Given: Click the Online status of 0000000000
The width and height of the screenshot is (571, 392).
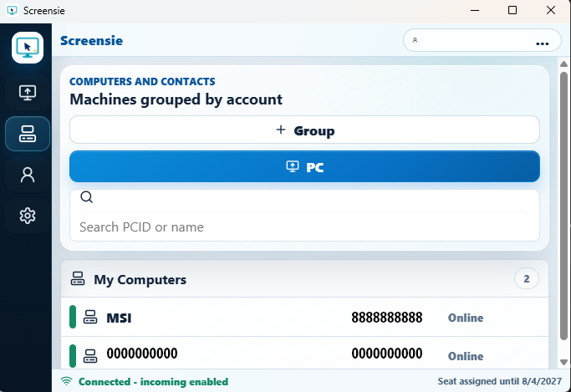Looking at the screenshot, I should [x=466, y=356].
